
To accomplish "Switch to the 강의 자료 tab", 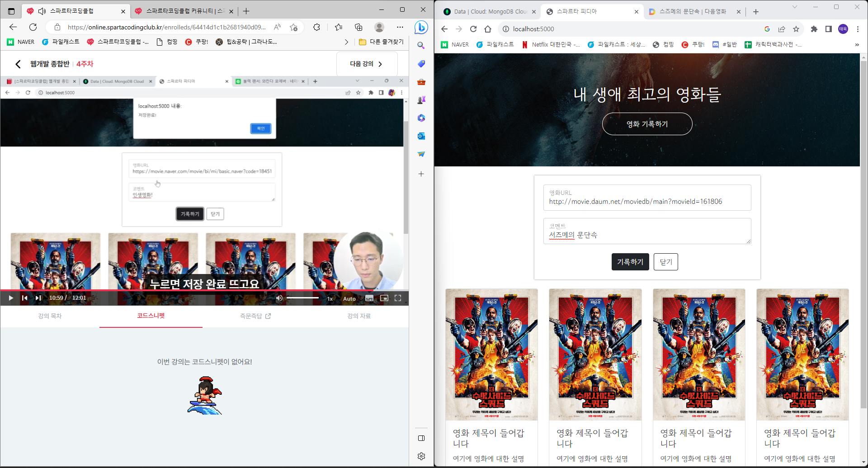I will (x=359, y=316).
